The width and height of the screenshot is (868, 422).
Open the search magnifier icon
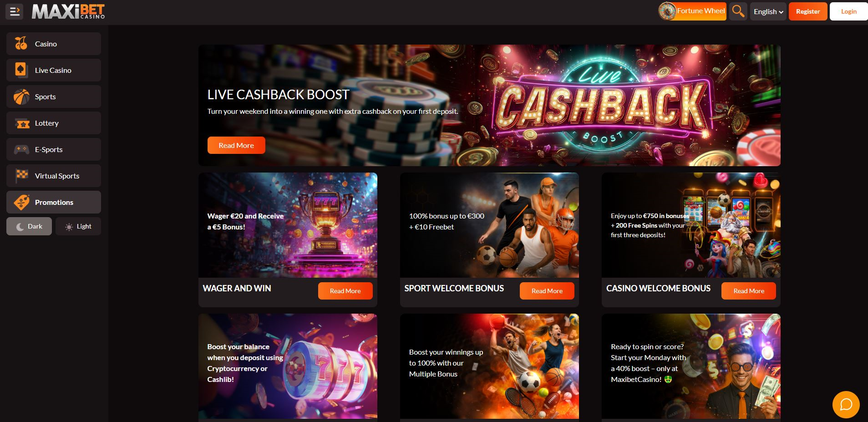(x=738, y=11)
